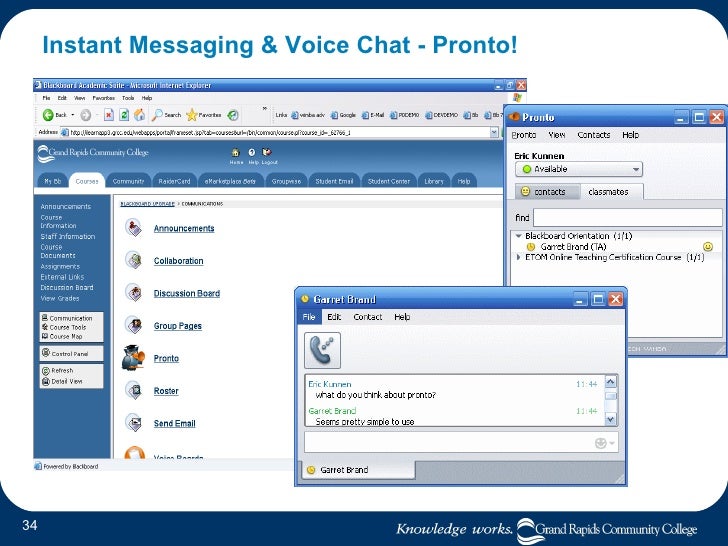Select the Community tab
Image resolution: width=728 pixels, height=546 pixels.
click(x=128, y=181)
